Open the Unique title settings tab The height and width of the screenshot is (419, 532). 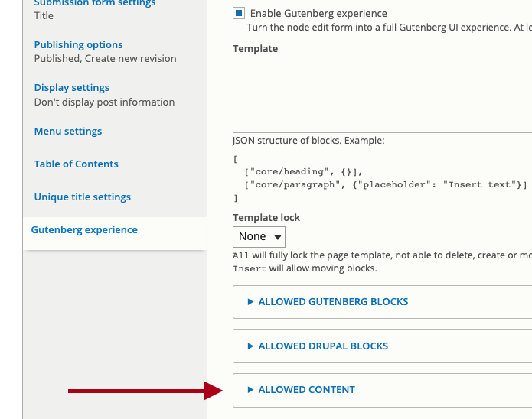click(83, 197)
